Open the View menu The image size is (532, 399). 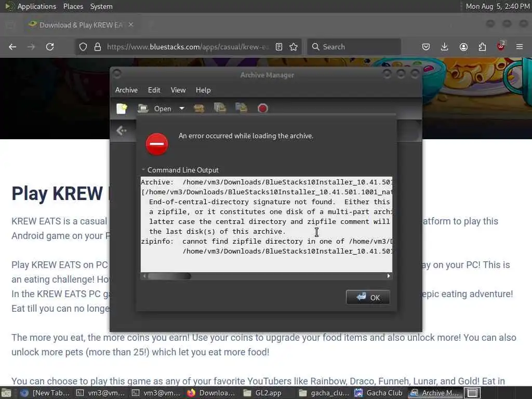(x=178, y=90)
